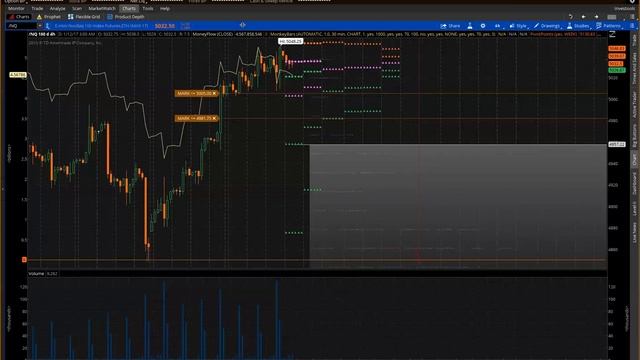Open the Patterns dropdown
The height and width of the screenshot is (360, 640).
pyautogui.click(x=609, y=26)
